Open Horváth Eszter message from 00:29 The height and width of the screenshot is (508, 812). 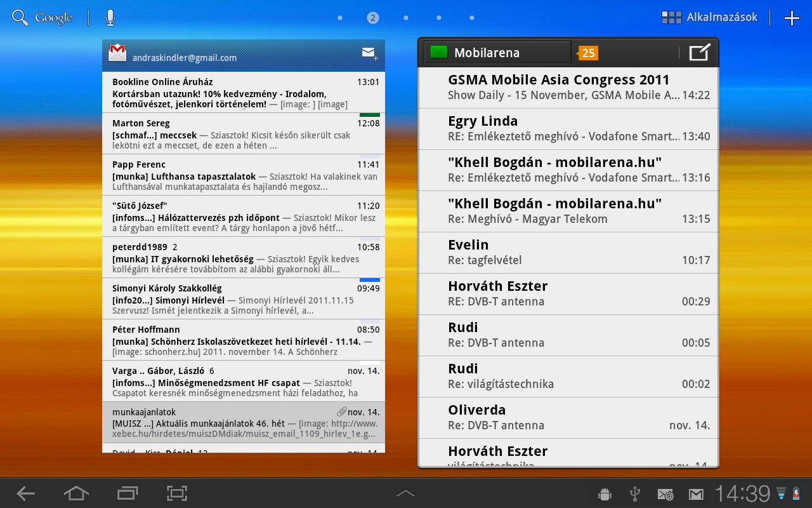pyautogui.click(x=568, y=294)
